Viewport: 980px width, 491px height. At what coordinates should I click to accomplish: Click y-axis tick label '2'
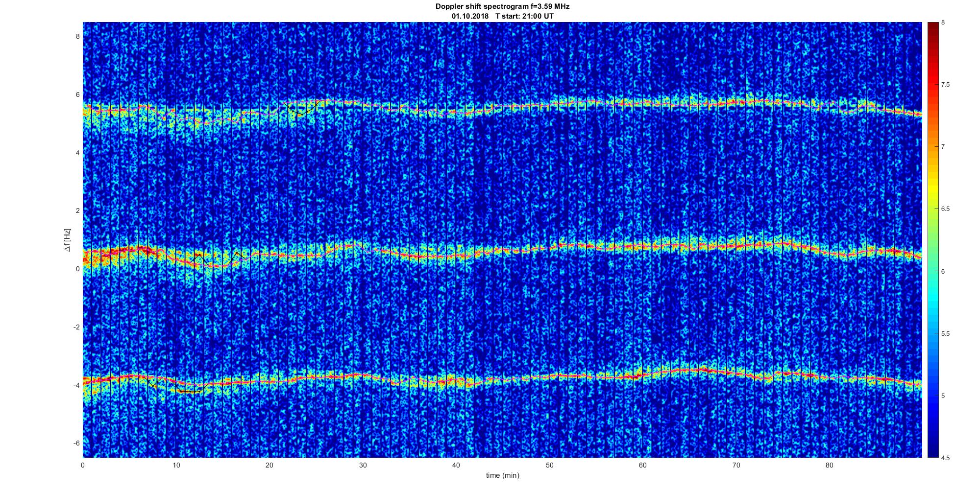(77, 210)
